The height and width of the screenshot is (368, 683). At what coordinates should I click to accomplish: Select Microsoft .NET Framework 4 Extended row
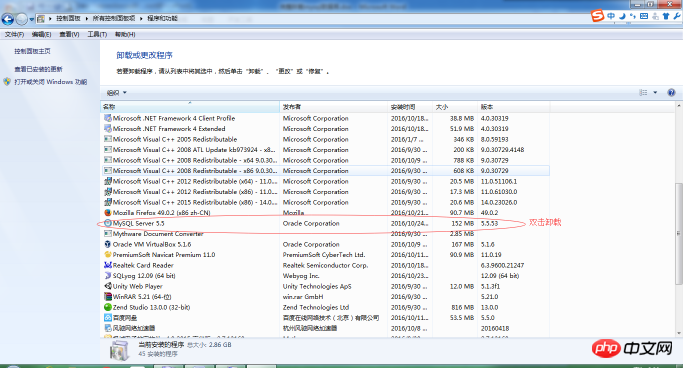point(325,129)
